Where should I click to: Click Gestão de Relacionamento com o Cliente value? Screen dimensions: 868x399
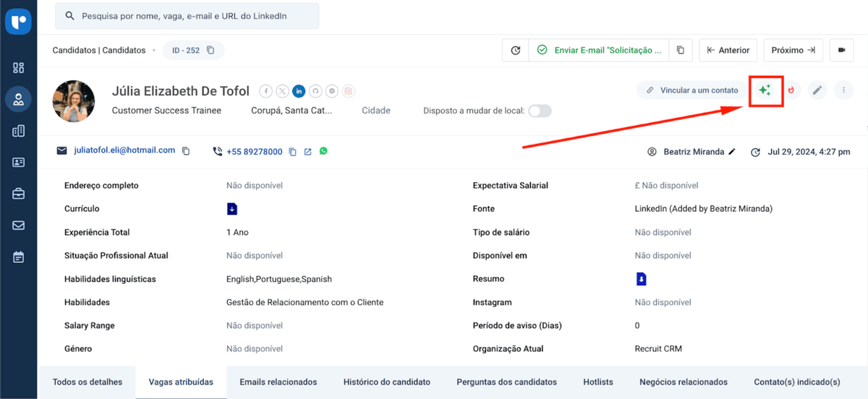305,302
